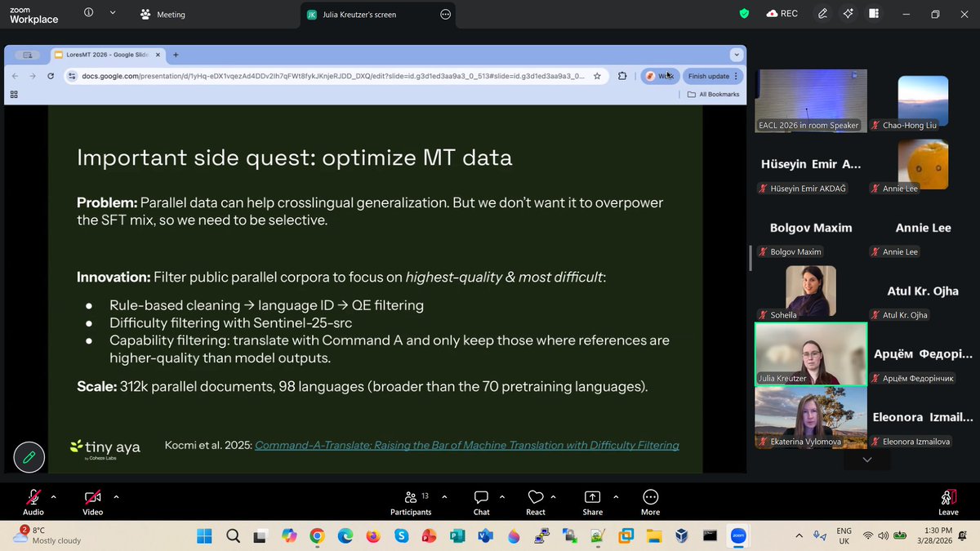Select Julia Kreutzer's highlighted video tile
980x551 pixels.
click(811, 353)
